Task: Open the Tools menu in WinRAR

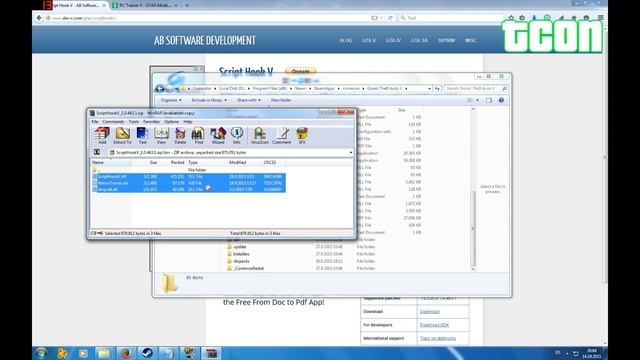Action: 133,122
